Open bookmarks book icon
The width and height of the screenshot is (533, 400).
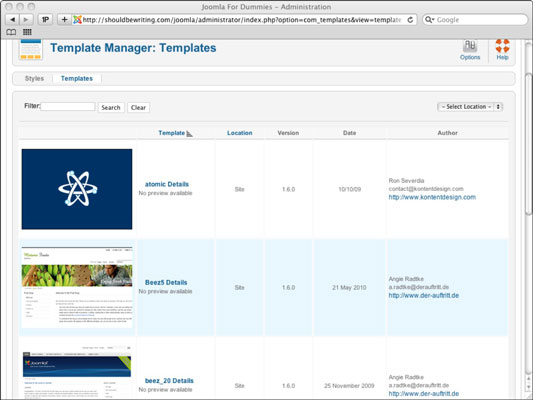point(11,32)
